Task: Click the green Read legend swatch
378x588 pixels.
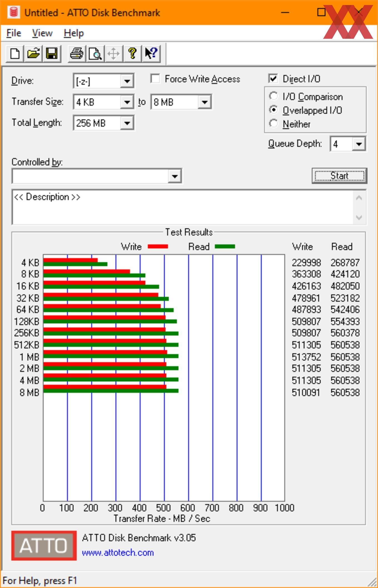Action: (x=225, y=246)
